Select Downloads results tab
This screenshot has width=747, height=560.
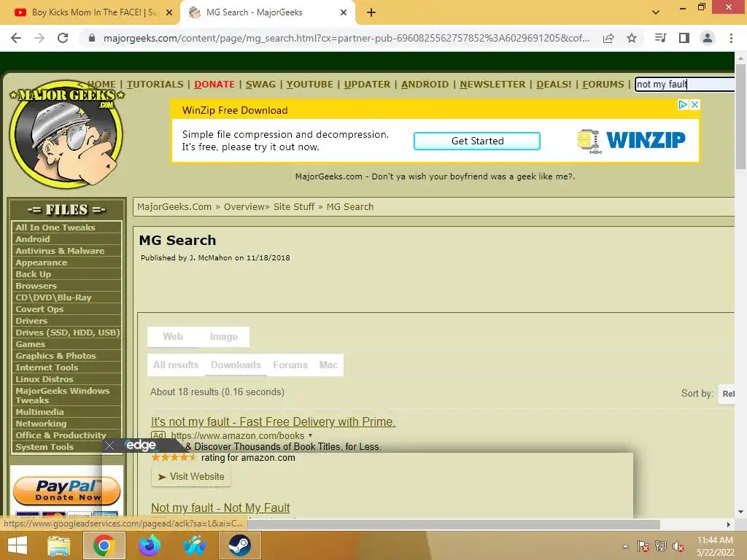pos(236,365)
